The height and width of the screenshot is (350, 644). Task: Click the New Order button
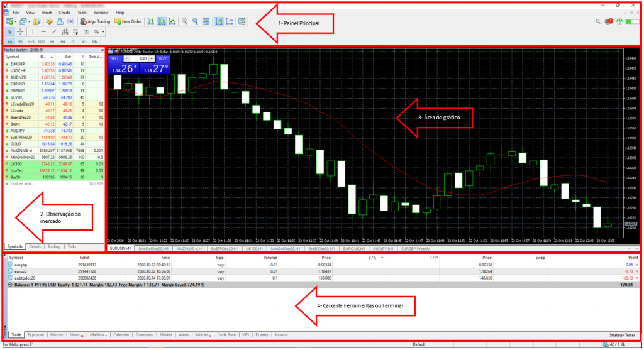(128, 21)
